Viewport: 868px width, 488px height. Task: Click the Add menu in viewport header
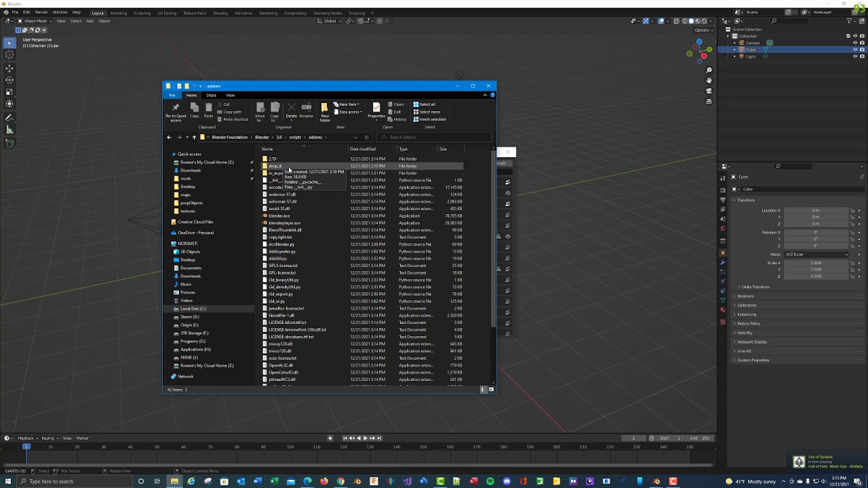click(x=90, y=21)
